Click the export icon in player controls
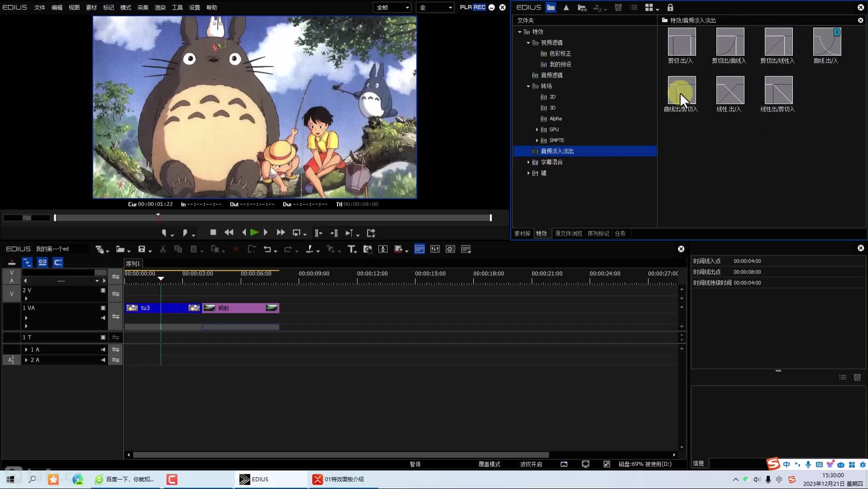 (371, 233)
